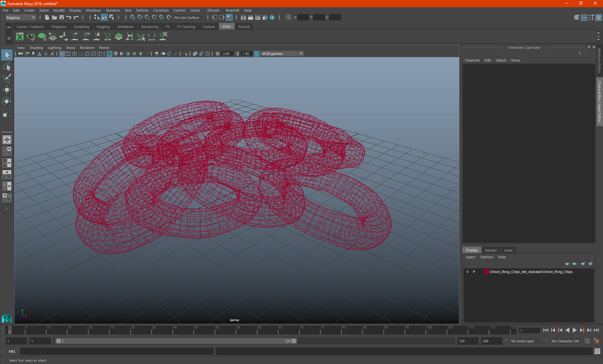The width and height of the screenshot is (603, 364).
Task: Click the green eye XGen preview icon
Action: [31, 37]
